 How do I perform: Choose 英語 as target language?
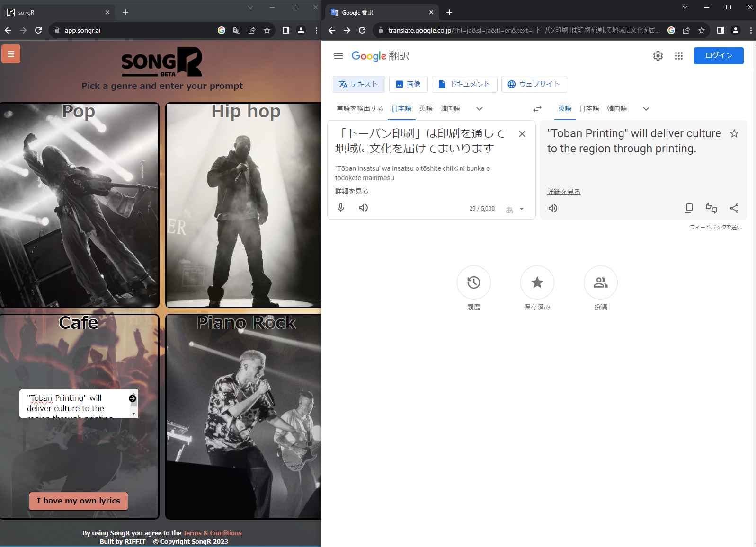(x=564, y=108)
